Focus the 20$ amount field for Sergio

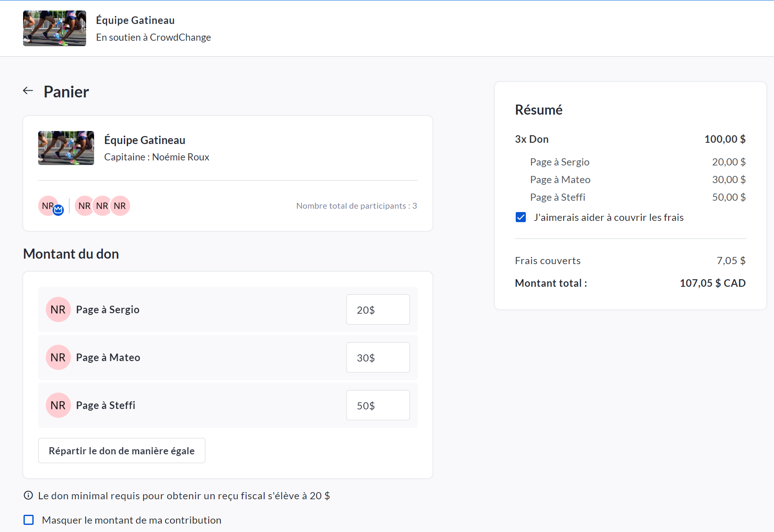378,309
